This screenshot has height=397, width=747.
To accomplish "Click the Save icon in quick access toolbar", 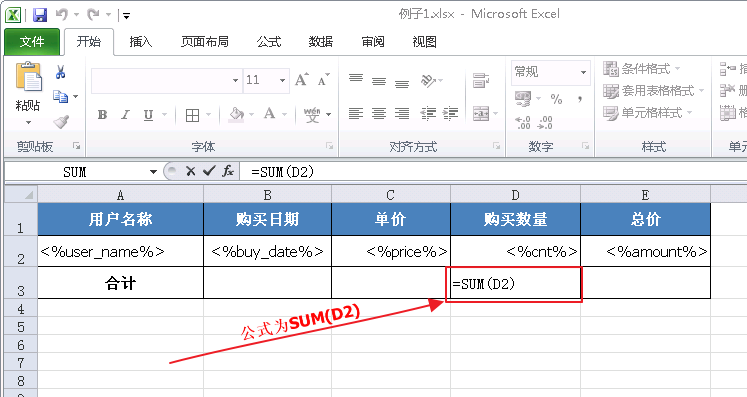I will 40,15.
